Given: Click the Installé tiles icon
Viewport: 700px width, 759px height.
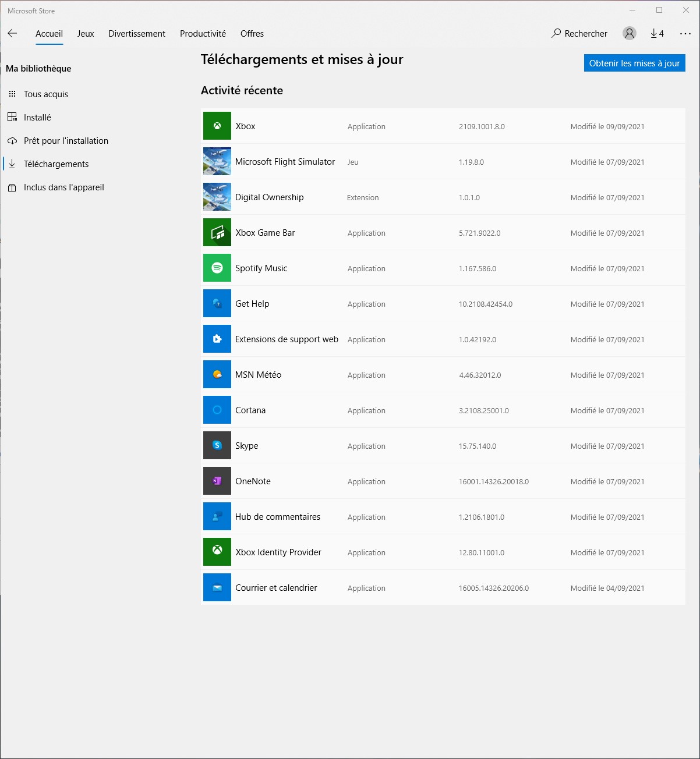Looking at the screenshot, I should tap(12, 117).
